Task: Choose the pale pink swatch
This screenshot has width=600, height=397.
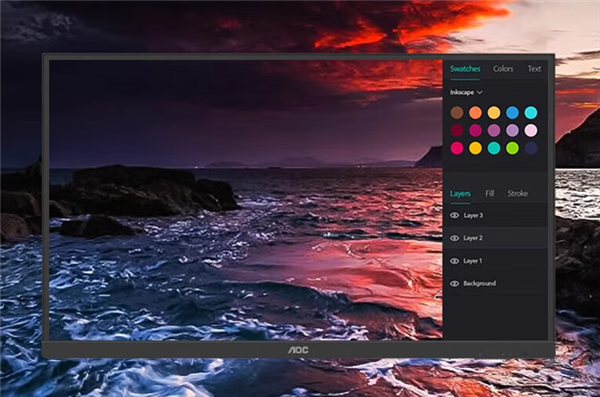Action: pyautogui.click(x=531, y=131)
